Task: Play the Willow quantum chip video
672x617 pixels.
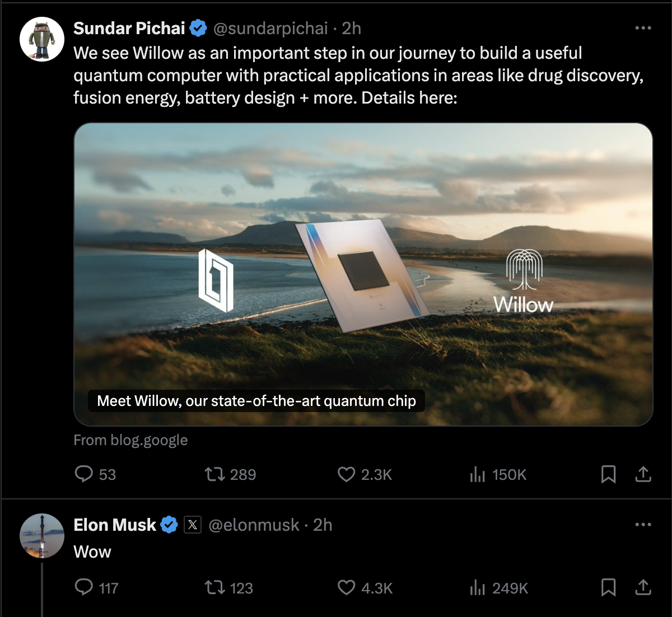Action: pyautogui.click(x=364, y=273)
